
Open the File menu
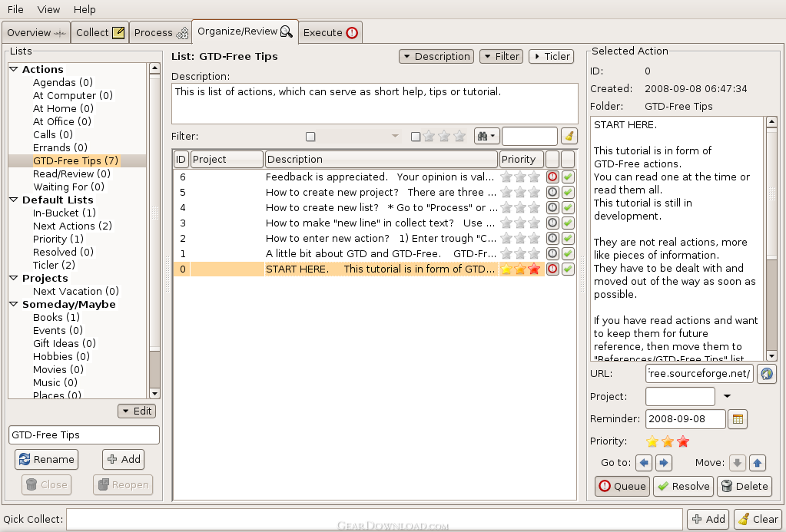point(15,9)
